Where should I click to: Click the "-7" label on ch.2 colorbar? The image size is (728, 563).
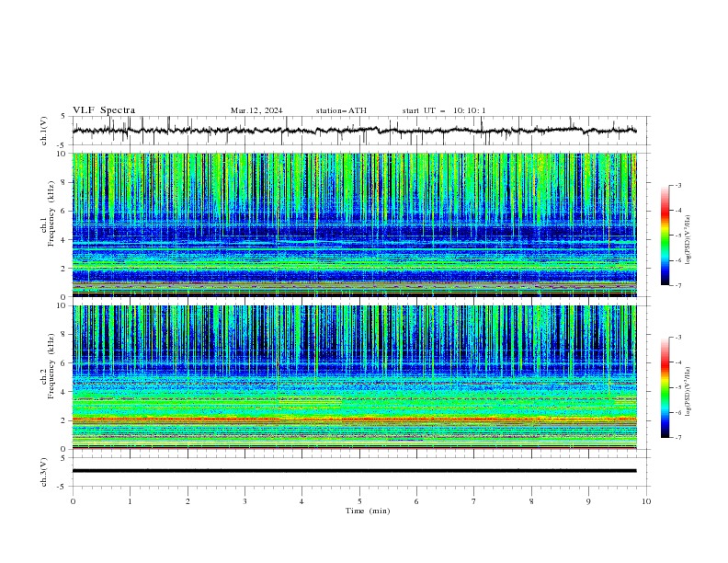(678, 438)
